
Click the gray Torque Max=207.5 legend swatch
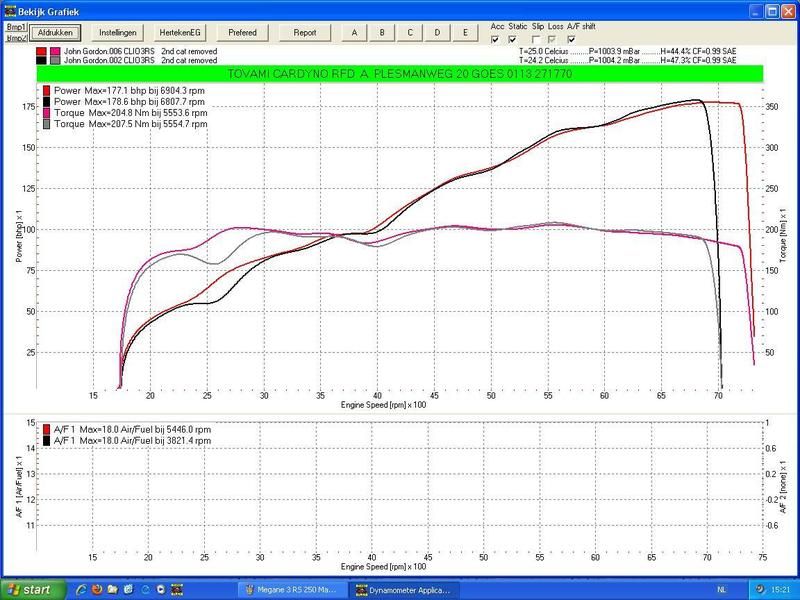pyautogui.click(x=47, y=125)
